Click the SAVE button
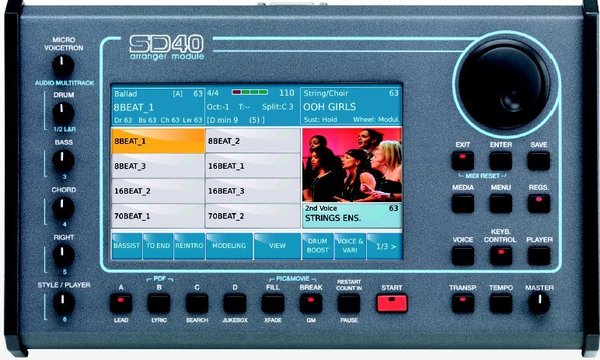600x360 pixels. point(538,161)
